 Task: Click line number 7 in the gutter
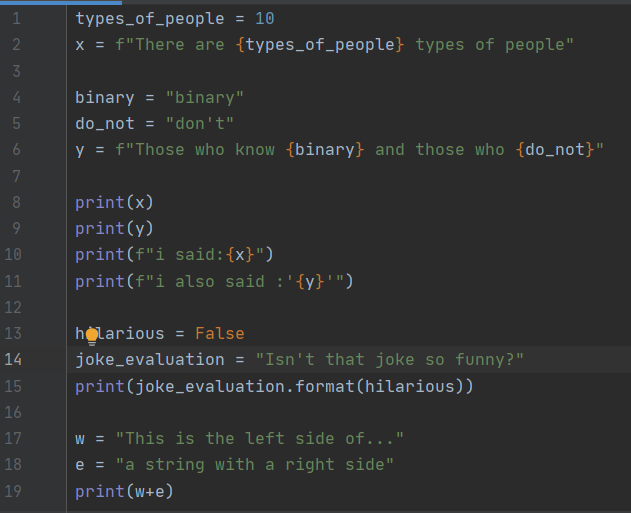point(16,176)
